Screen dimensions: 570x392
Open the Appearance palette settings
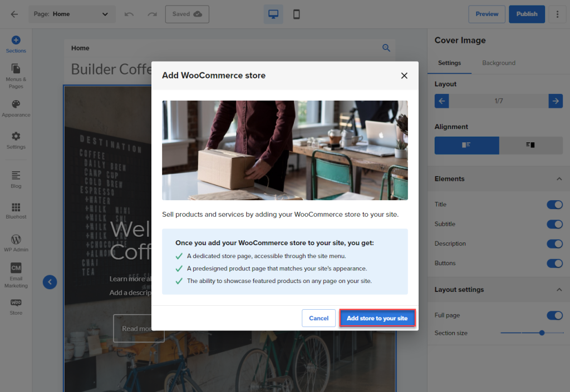point(16,109)
